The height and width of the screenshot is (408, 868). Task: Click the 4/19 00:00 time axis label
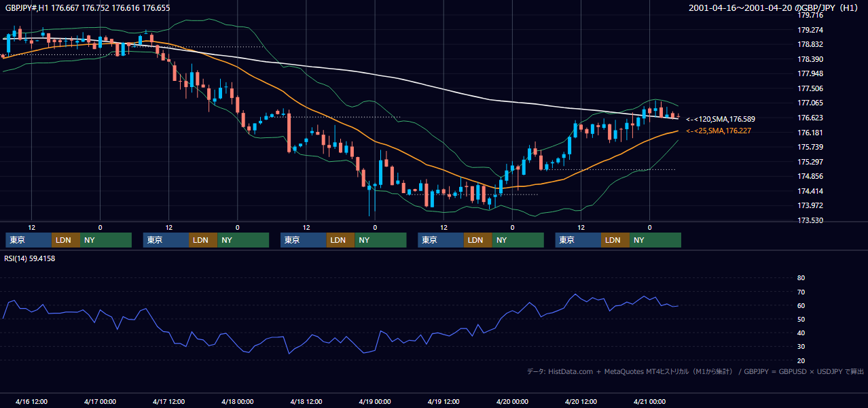click(x=375, y=401)
